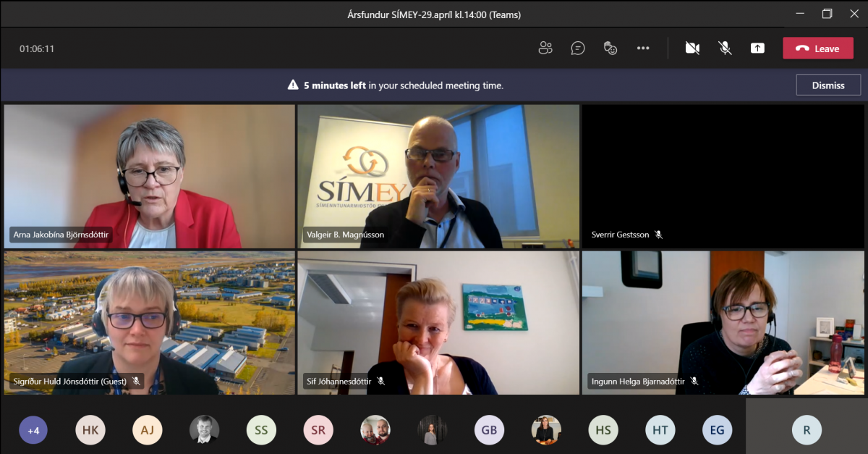Select the EG participant avatar
The width and height of the screenshot is (868, 454).
717,430
